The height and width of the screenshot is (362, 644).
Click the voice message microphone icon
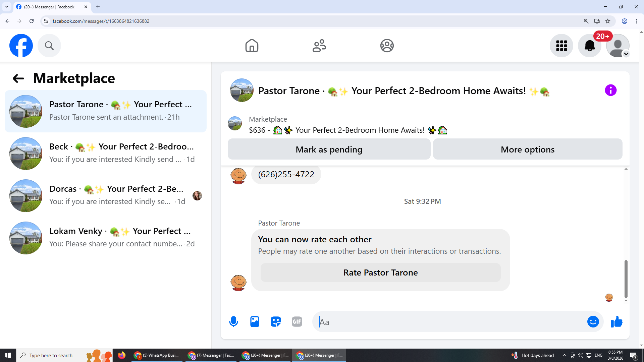click(x=233, y=322)
